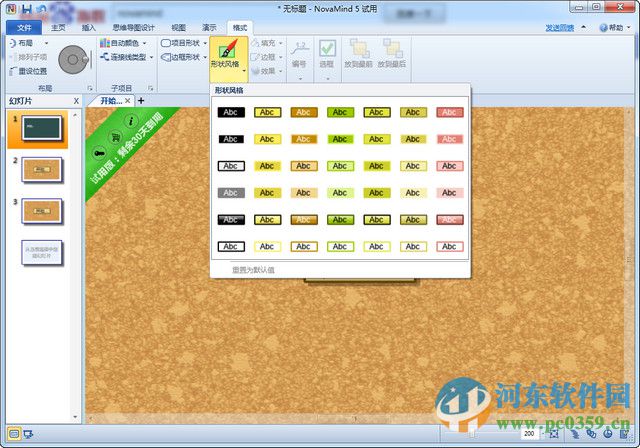The height and width of the screenshot is (448, 640).
Task: Expand the 布局 group dialog launcher
Action: tap(90, 88)
